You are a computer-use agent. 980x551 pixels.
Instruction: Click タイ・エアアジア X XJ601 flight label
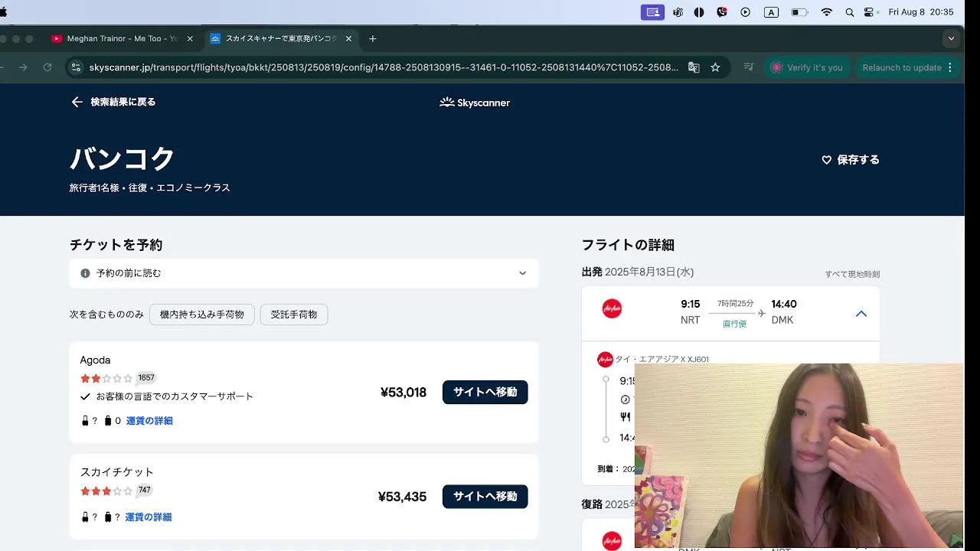click(662, 359)
